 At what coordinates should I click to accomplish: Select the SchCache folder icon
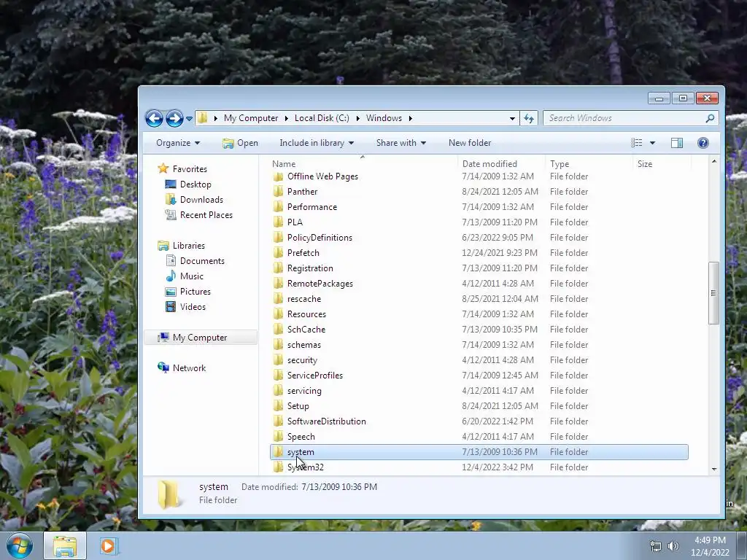point(278,330)
